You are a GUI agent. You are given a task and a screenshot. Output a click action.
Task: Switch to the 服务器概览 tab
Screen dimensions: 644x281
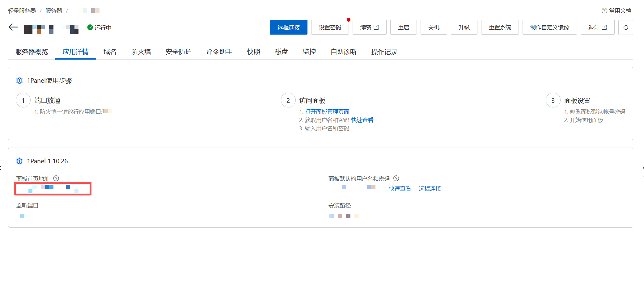[x=32, y=52]
